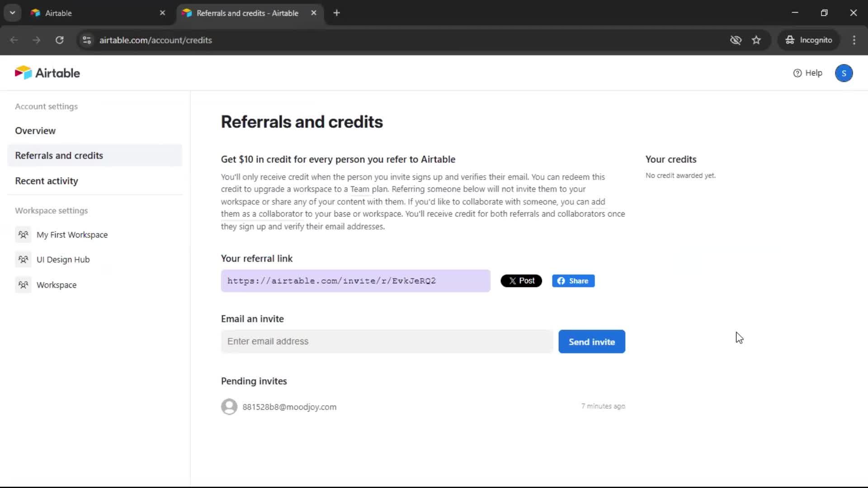The height and width of the screenshot is (488, 868).
Task: Focus the Enter email address field
Action: [x=387, y=342]
